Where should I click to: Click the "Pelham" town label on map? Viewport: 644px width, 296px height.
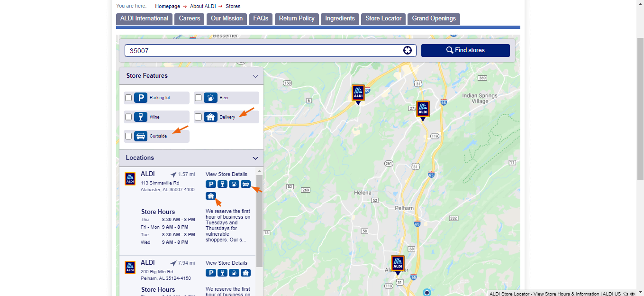[x=404, y=208]
